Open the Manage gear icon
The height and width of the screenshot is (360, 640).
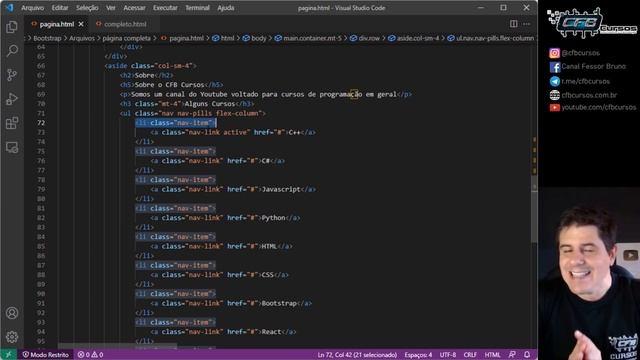12,337
